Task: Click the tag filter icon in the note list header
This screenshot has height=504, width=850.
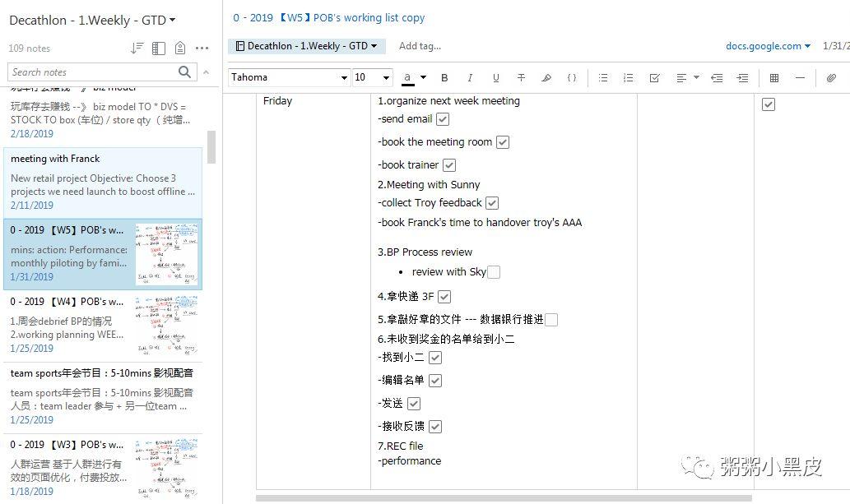Action: pyautogui.click(x=180, y=49)
